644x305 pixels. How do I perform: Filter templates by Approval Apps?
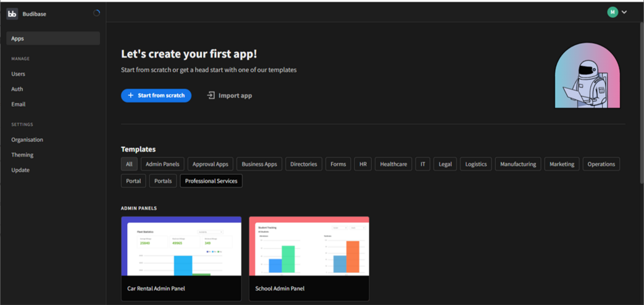(211, 164)
